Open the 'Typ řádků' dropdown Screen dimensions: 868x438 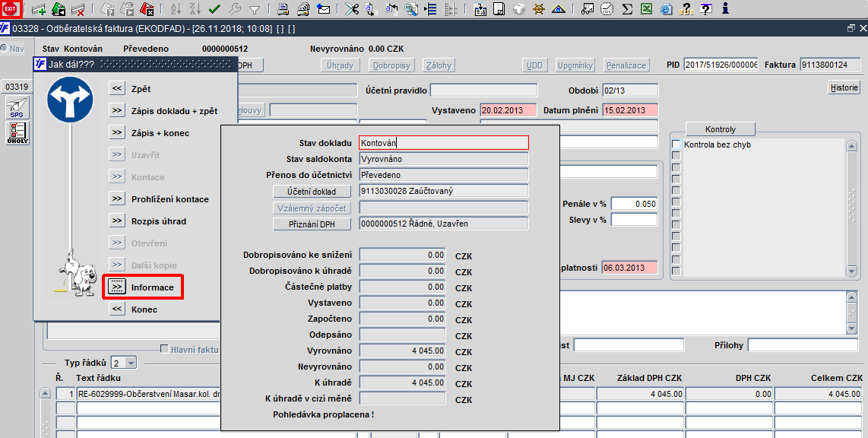pyautogui.click(x=131, y=363)
